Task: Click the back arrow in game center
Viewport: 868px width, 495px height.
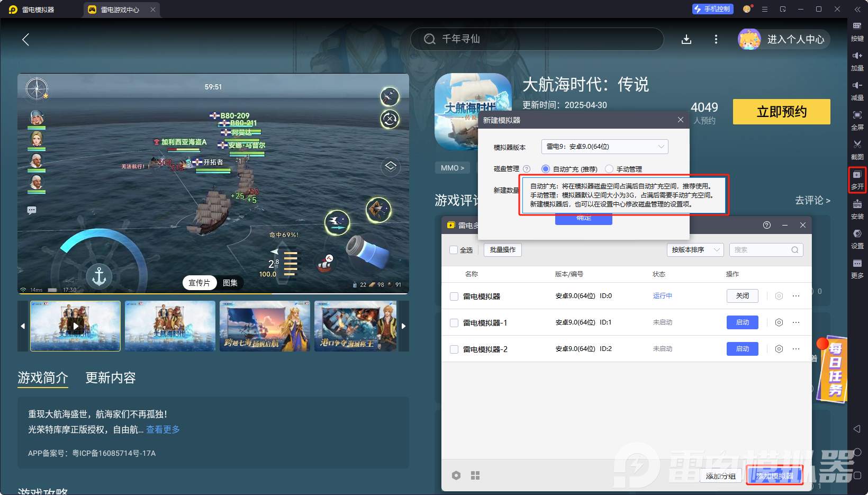Action: tap(25, 39)
